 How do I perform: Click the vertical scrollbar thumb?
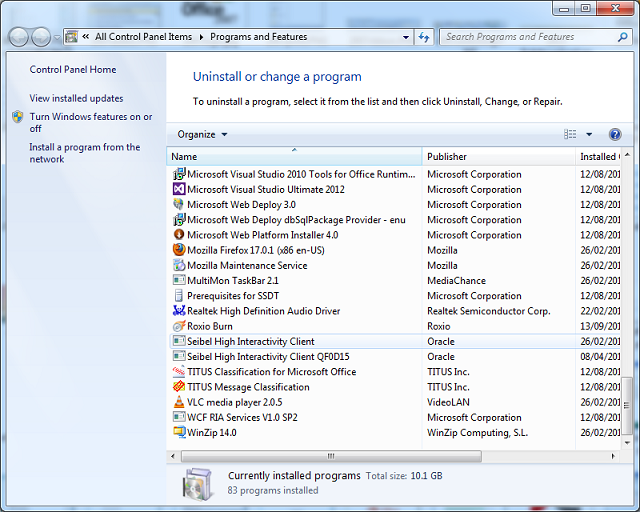click(627, 406)
